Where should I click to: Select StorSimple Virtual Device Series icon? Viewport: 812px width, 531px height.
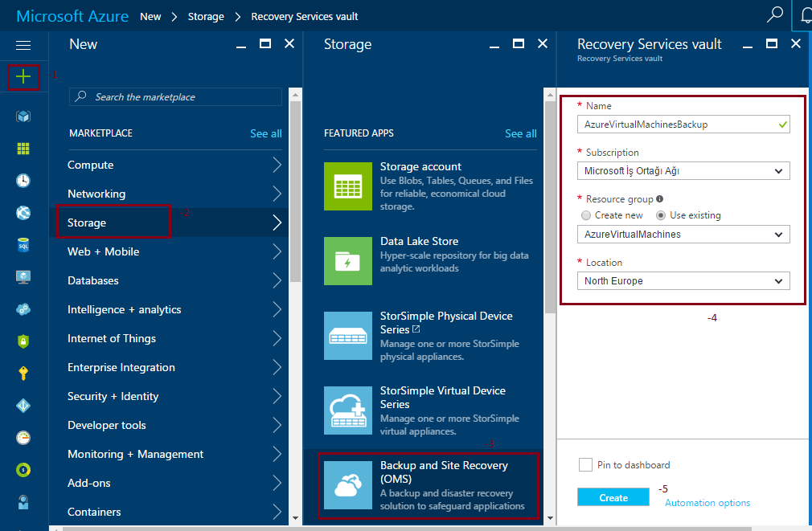coord(348,411)
